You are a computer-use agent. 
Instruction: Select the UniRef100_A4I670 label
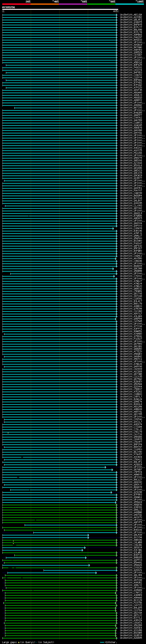click(131, 517)
